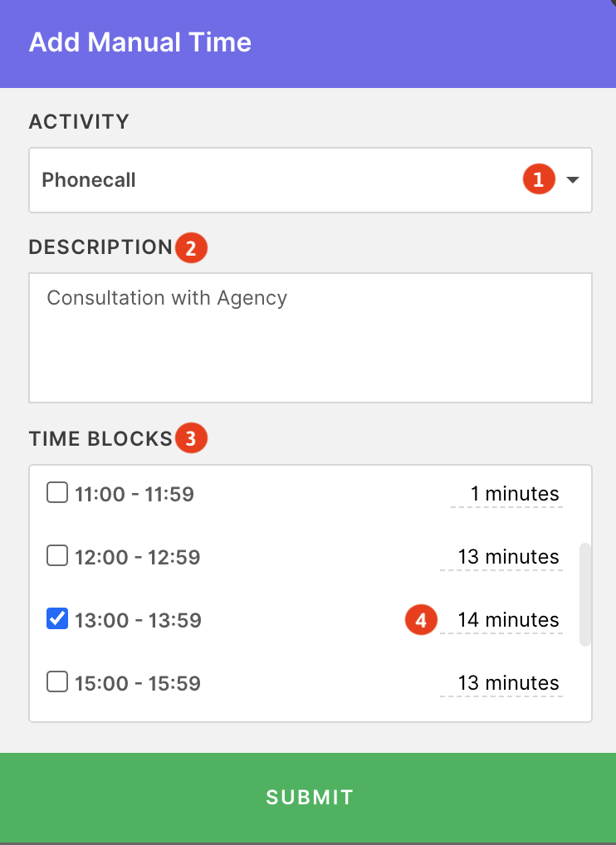Click the red numbered badge 1

[x=539, y=179]
